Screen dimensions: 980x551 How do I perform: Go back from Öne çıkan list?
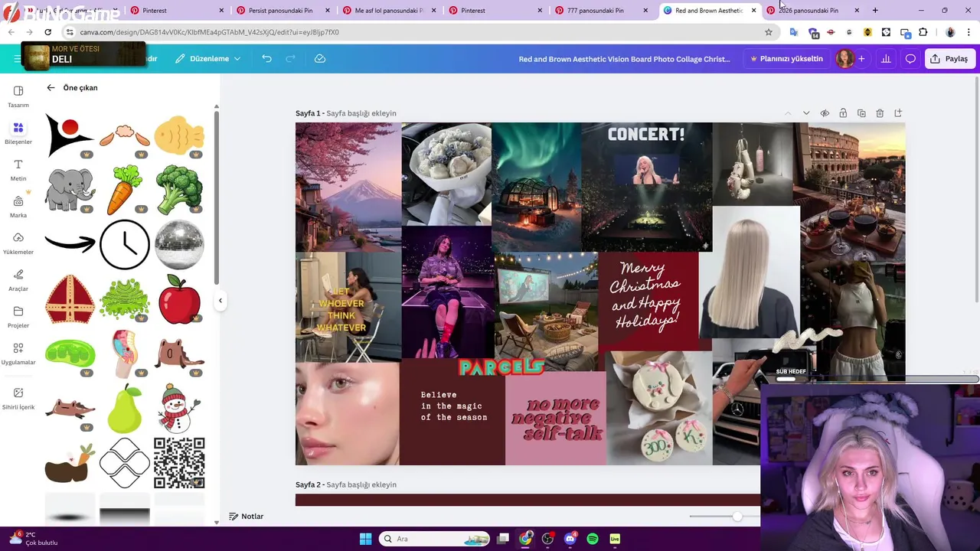tap(51, 88)
